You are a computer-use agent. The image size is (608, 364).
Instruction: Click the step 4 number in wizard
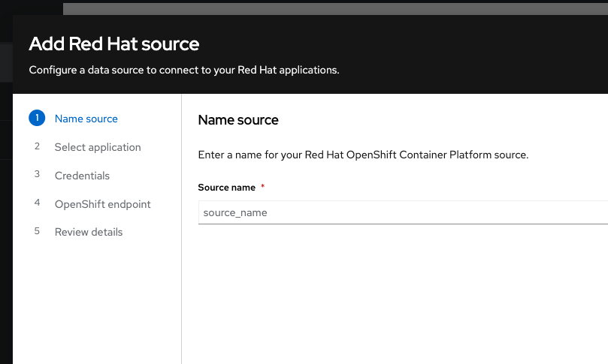coord(37,203)
